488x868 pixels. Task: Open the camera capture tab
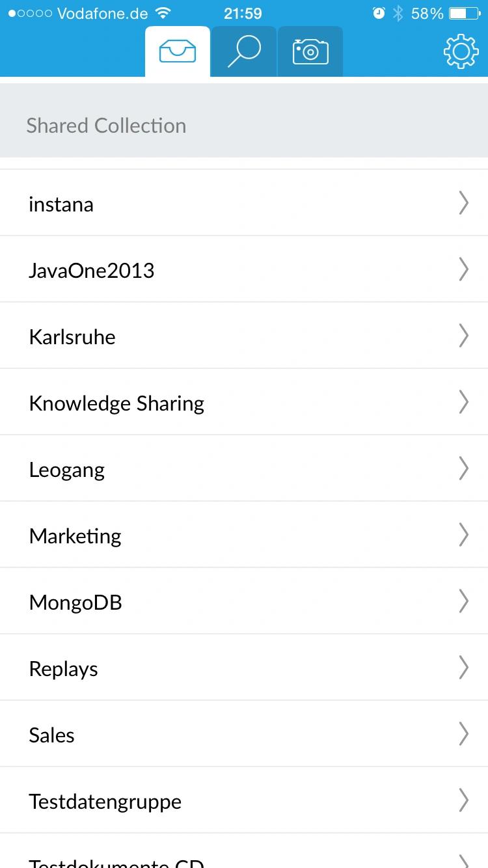tap(310, 51)
